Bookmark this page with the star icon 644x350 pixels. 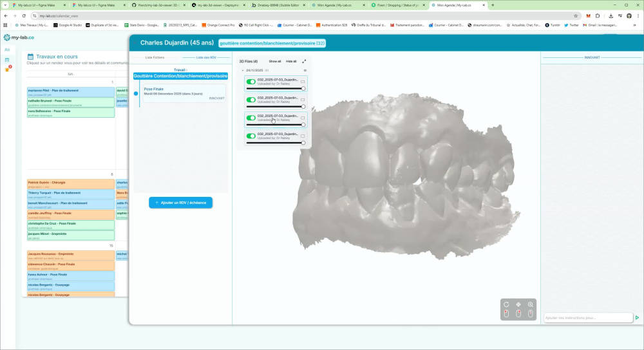coord(576,15)
